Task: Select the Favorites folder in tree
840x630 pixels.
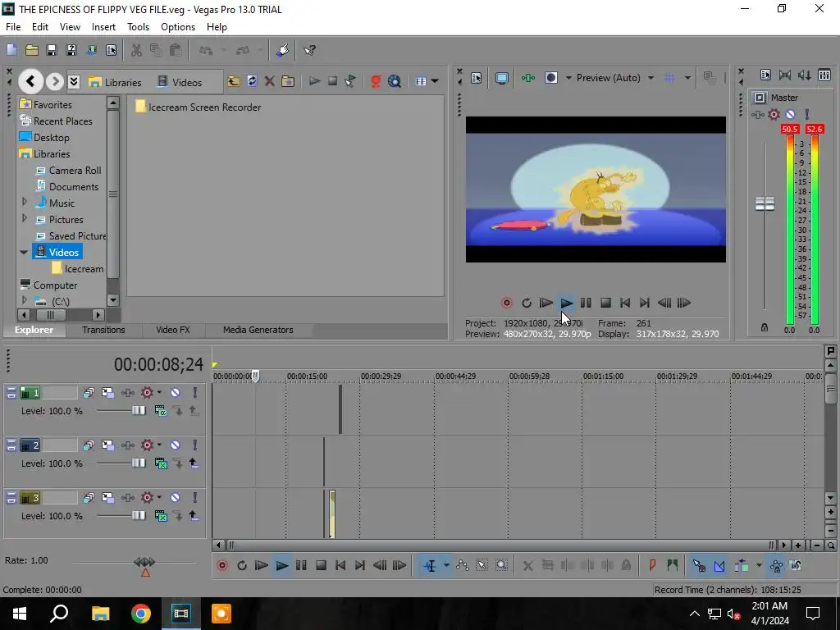Action: (52, 104)
